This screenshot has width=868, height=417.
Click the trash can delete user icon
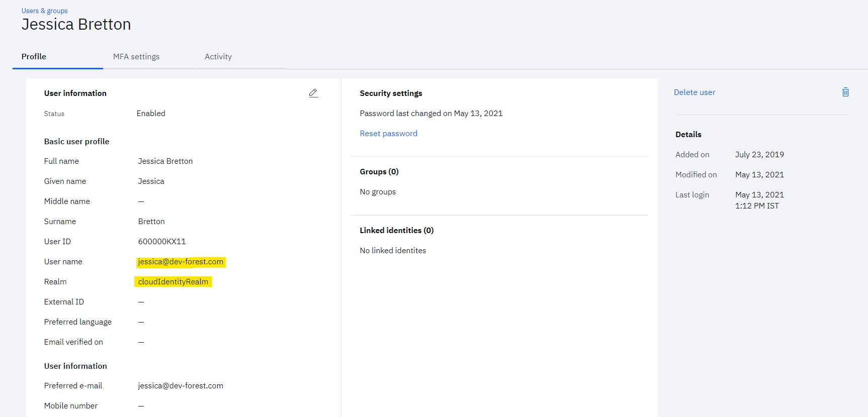845,92
